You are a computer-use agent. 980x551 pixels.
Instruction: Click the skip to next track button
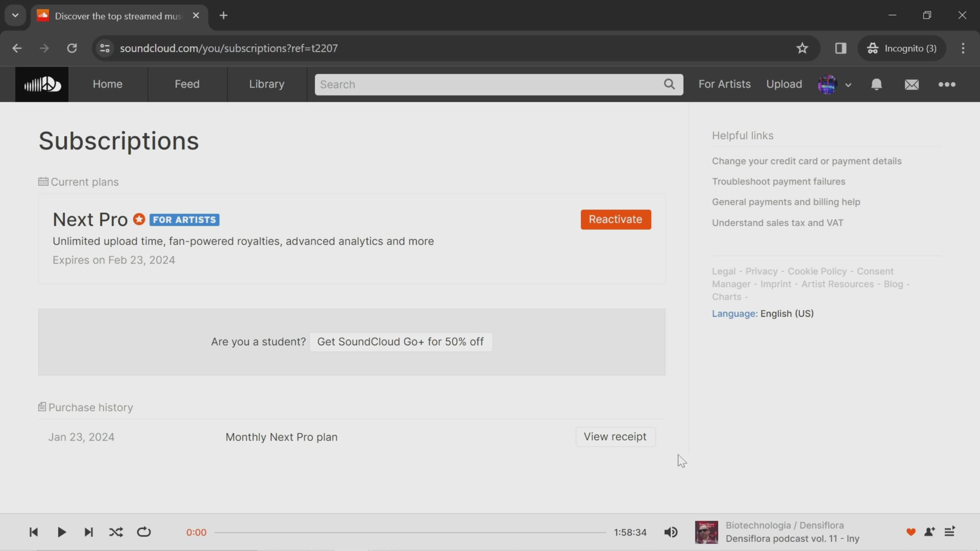tap(88, 532)
